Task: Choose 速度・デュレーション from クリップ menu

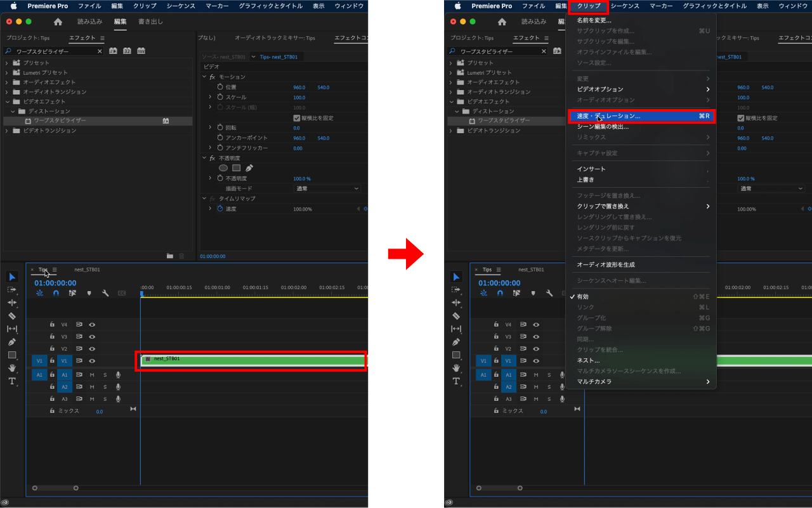Action: tap(642, 116)
